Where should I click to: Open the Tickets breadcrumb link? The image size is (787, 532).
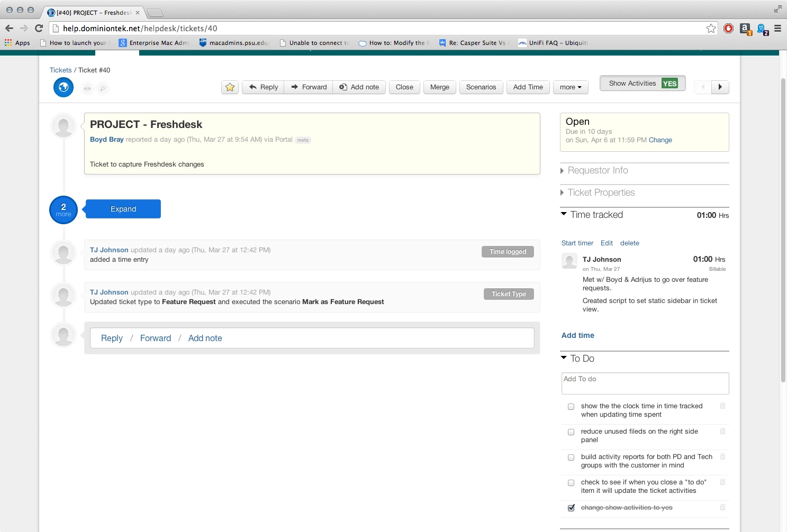click(60, 70)
